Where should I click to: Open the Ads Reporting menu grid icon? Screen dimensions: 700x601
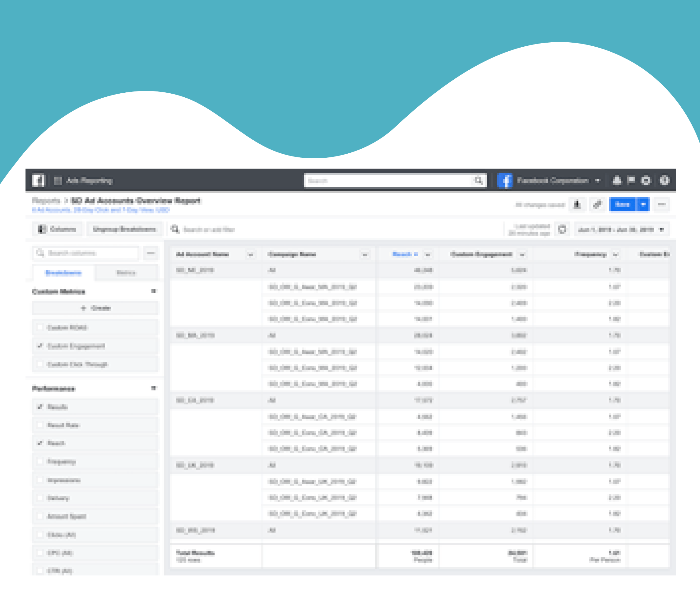pyautogui.click(x=58, y=180)
